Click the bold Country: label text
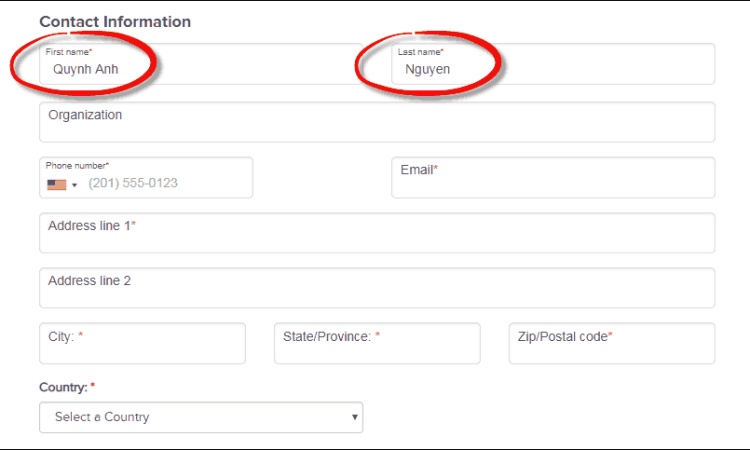The width and height of the screenshot is (750, 450). point(62,386)
